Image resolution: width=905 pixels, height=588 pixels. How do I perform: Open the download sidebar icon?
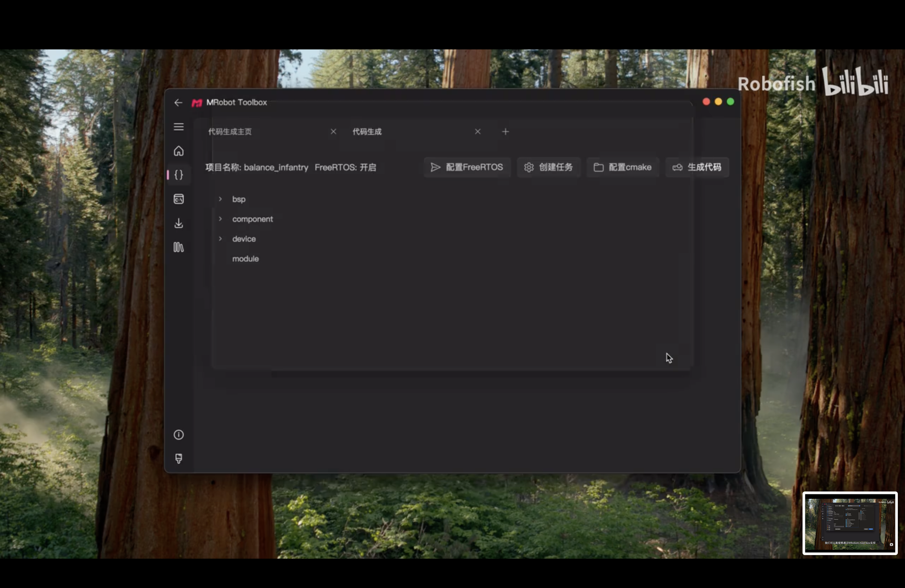click(179, 223)
